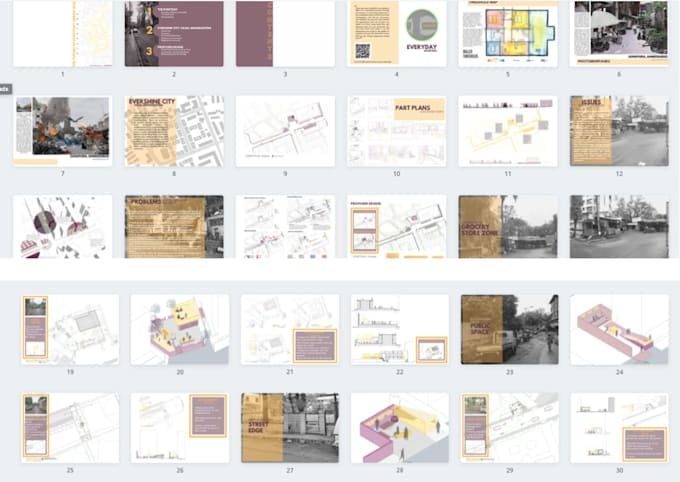Image resolution: width=680 pixels, height=482 pixels.
Task: Select the circular diagrams page thumbnail
Action: click(x=62, y=226)
